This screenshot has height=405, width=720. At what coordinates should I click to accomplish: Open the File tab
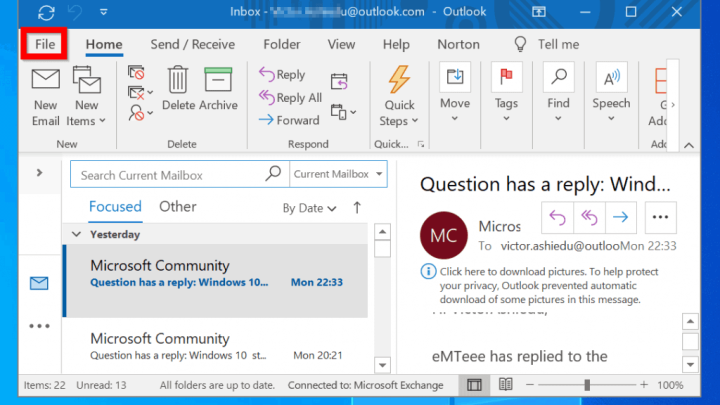[45, 44]
